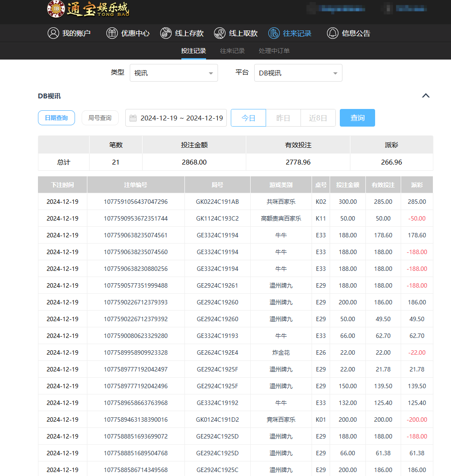This screenshot has height=476, width=451.
Task: Open the 信息公告 announcements icon
Action: pyautogui.click(x=333, y=33)
